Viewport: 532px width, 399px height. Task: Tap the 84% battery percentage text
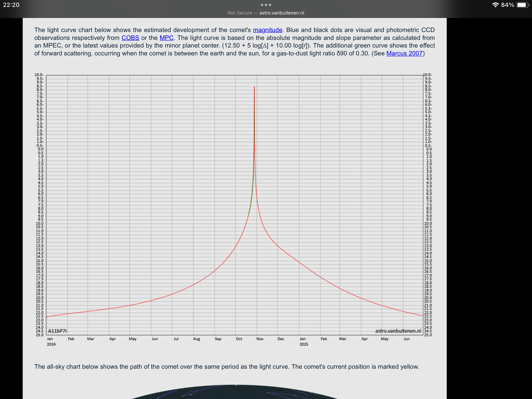[507, 5]
